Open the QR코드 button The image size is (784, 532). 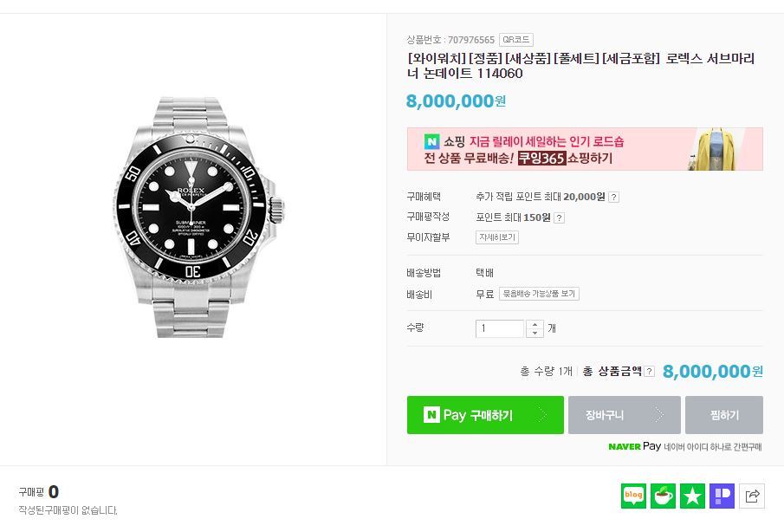pos(516,40)
